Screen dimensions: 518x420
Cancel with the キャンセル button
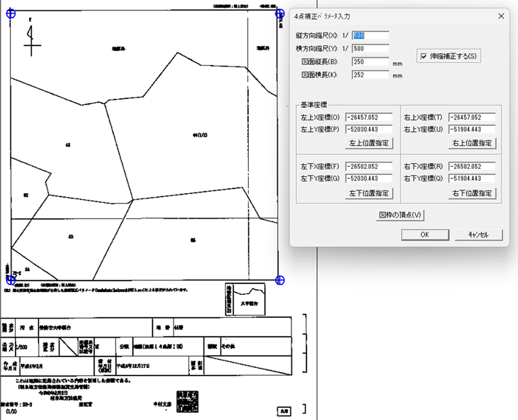coord(479,235)
